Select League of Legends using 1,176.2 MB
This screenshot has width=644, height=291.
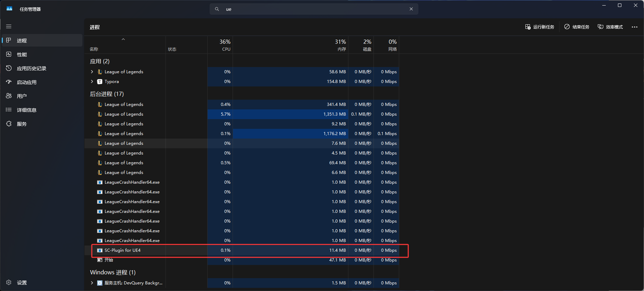click(242, 133)
